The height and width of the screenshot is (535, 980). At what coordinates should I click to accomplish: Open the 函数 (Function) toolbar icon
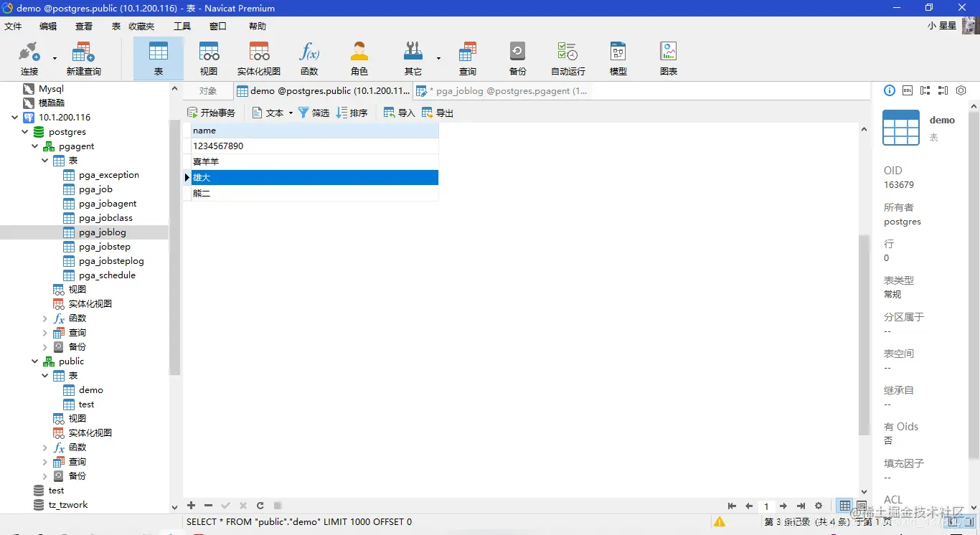click(x=309, y=59)
